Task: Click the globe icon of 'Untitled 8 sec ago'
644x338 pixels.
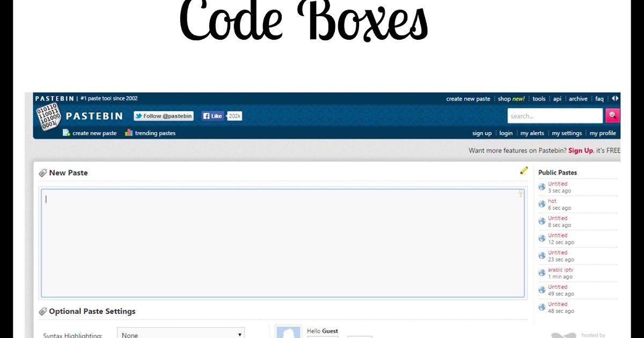Action: (x=542, y=221)
